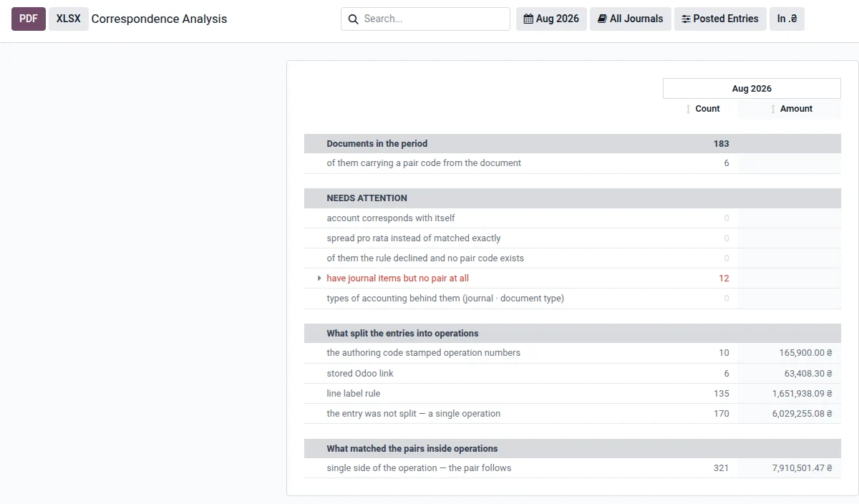859x504 pixels.
Task: Click the NEEDS ATTENTION section header
Action: coord(573,198)
